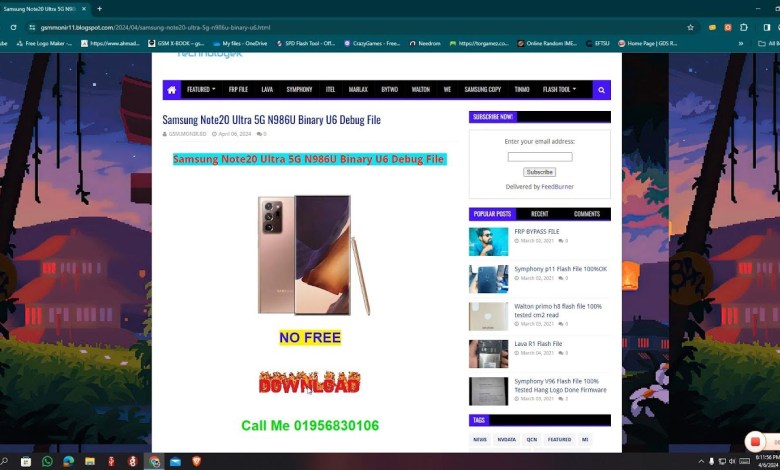Open the FRP BYPASS FILE post link
The height and width of the screenshot is (470, 780).
tap(537, 231)
